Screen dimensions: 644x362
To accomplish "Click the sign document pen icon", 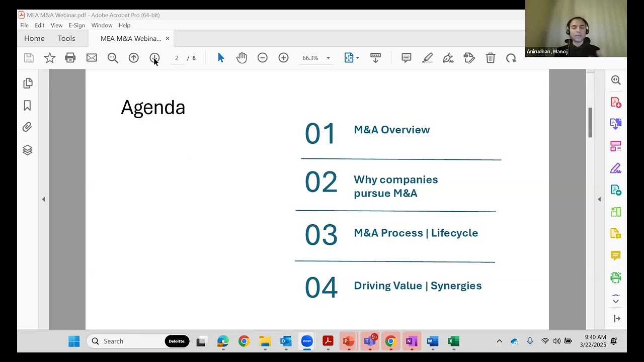I will 448,58.
